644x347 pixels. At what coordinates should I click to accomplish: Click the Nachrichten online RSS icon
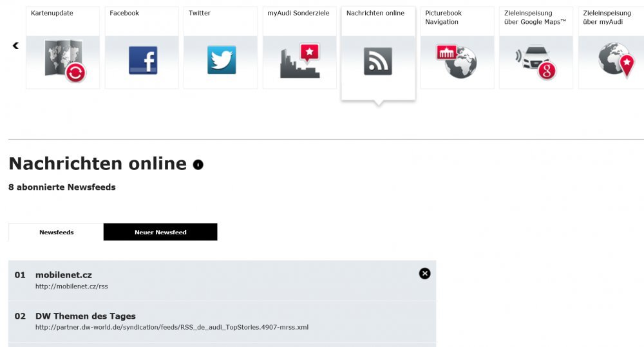click(378, 62)
